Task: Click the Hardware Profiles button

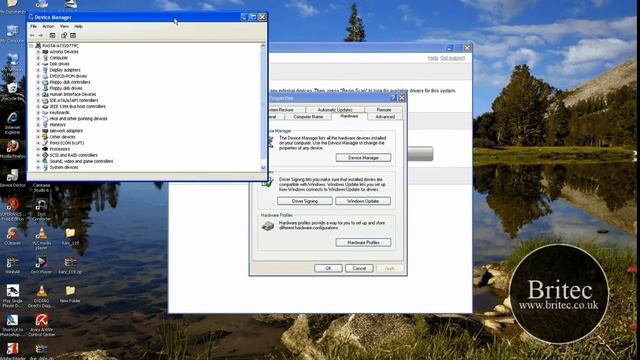Action: 363,242
